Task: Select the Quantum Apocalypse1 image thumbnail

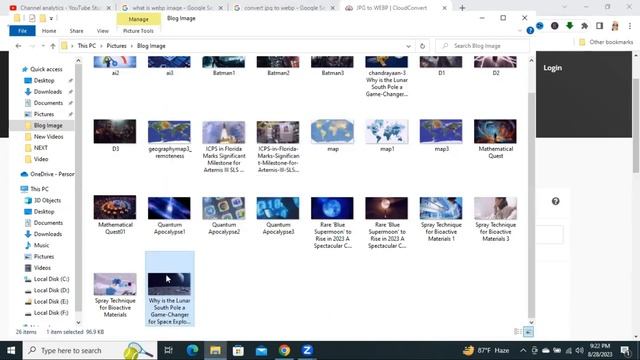Action: pyautogui.click(x=169, y=208)
